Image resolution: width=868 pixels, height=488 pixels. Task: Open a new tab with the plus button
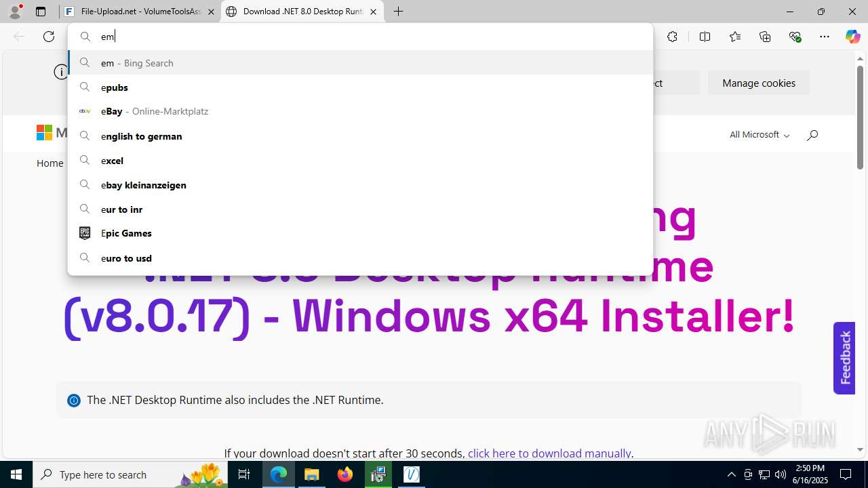(399, 12)
